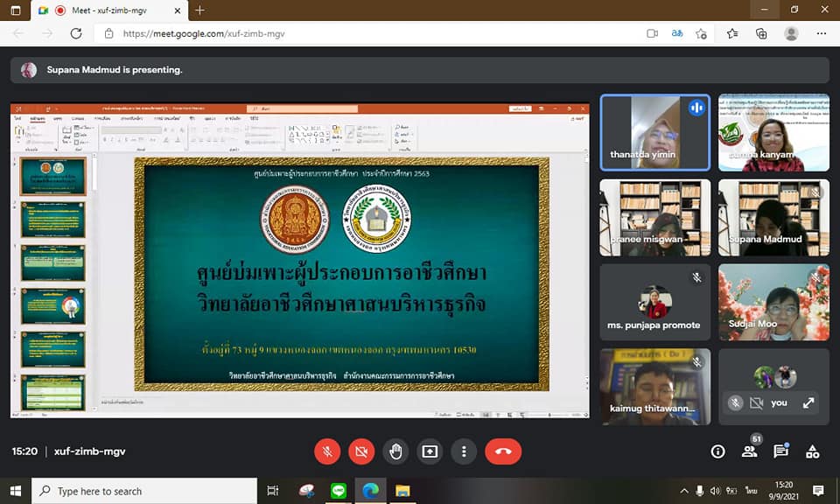Expand your self-view tile

point(808,402)
